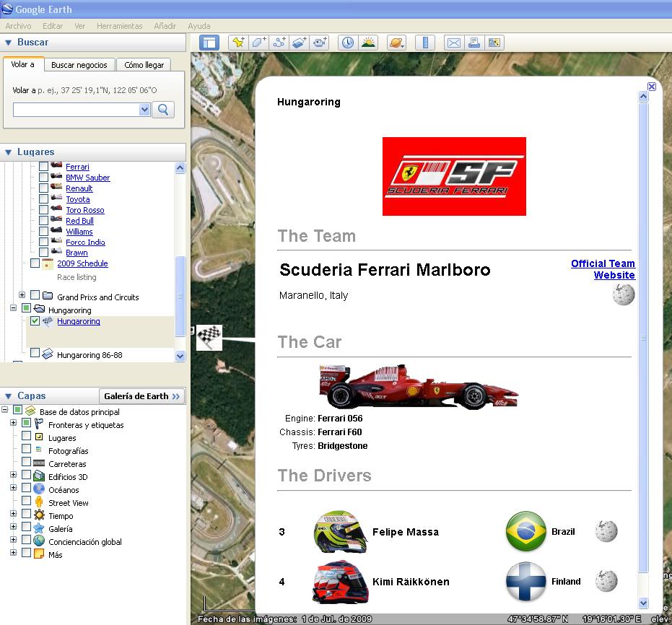Toggle the sidebar panel button
672x625 pixels.
pos(209,43)
